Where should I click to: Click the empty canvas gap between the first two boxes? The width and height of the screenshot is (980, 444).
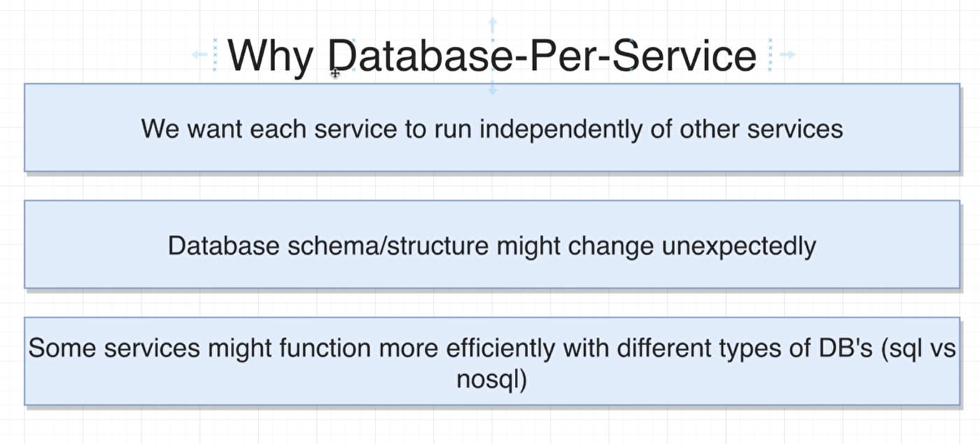coord(492,186)
